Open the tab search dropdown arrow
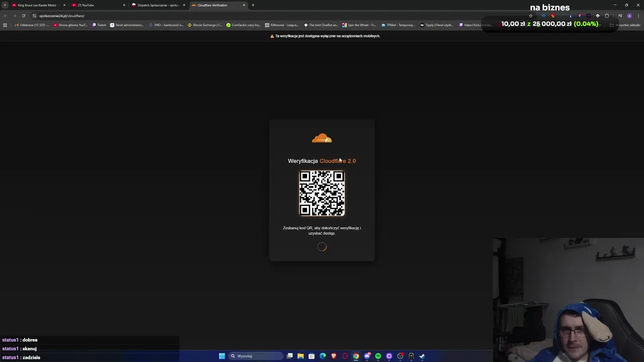 click(5, 5)
